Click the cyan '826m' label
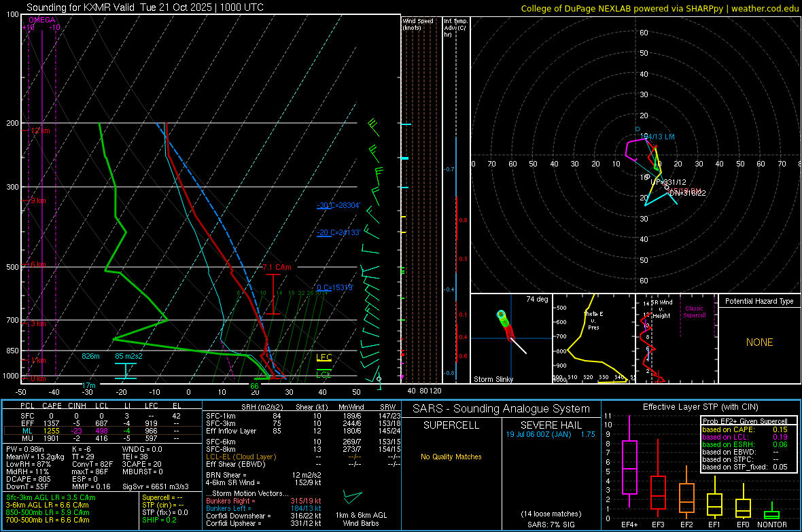 [90, 356]
